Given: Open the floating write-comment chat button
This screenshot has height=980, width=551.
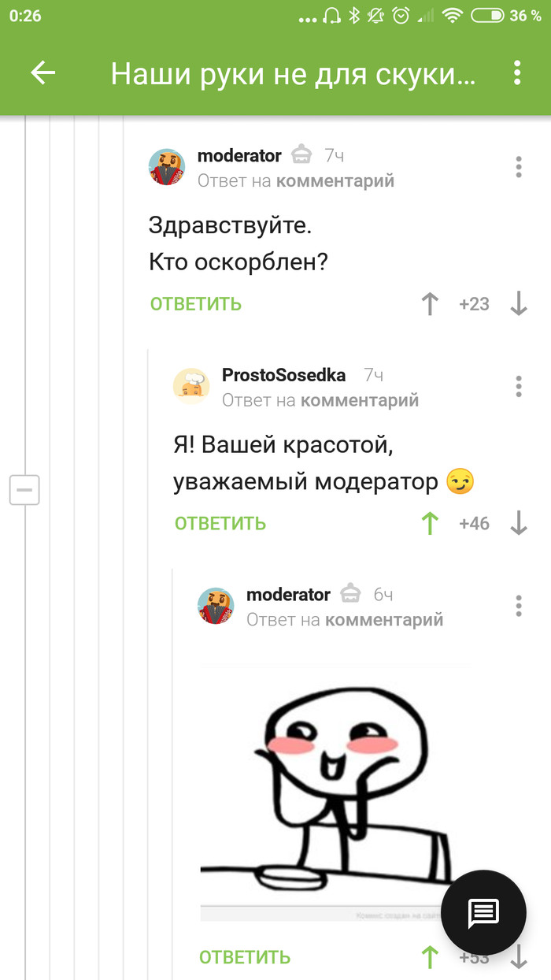Looking at the screenshot, I should pos(483,912).
